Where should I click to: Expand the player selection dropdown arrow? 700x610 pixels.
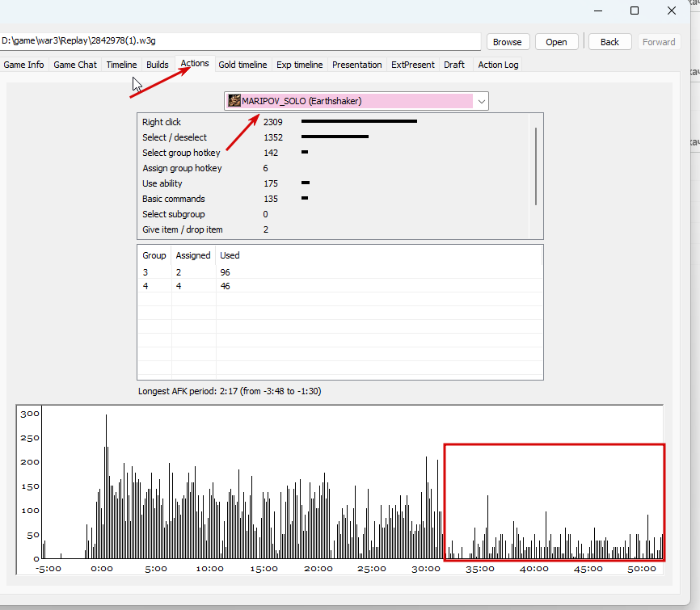[481, 101]
